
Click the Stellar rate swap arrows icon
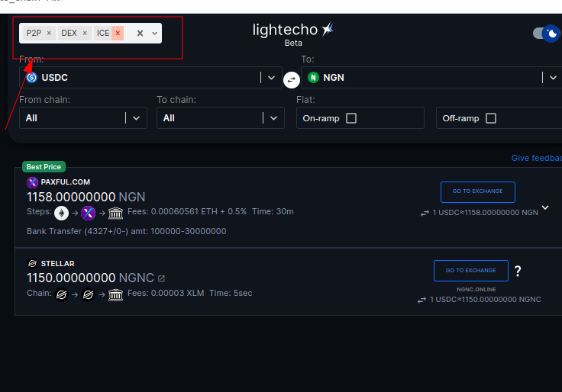click(x=421, y=300)
